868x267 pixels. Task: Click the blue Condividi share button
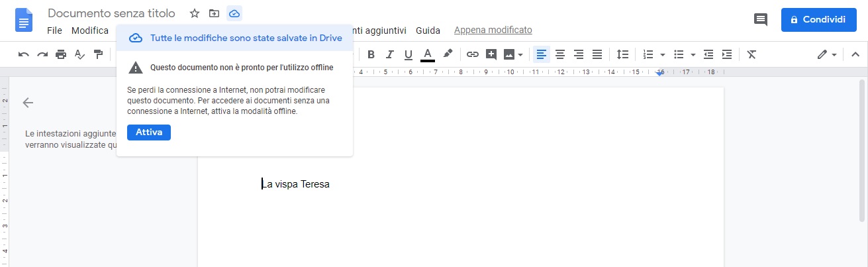pyautogui.click(x=819, y=20)
